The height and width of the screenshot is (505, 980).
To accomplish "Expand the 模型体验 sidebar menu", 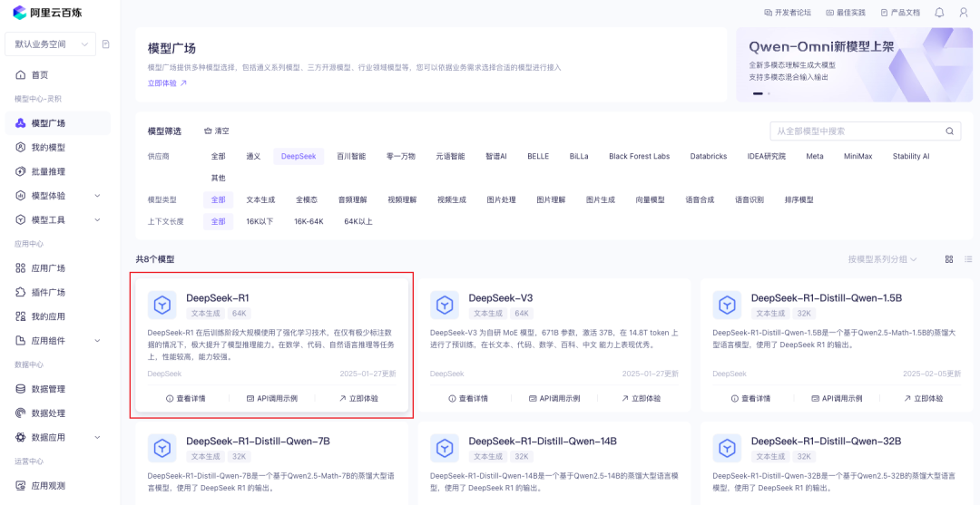I will (97, 196).
